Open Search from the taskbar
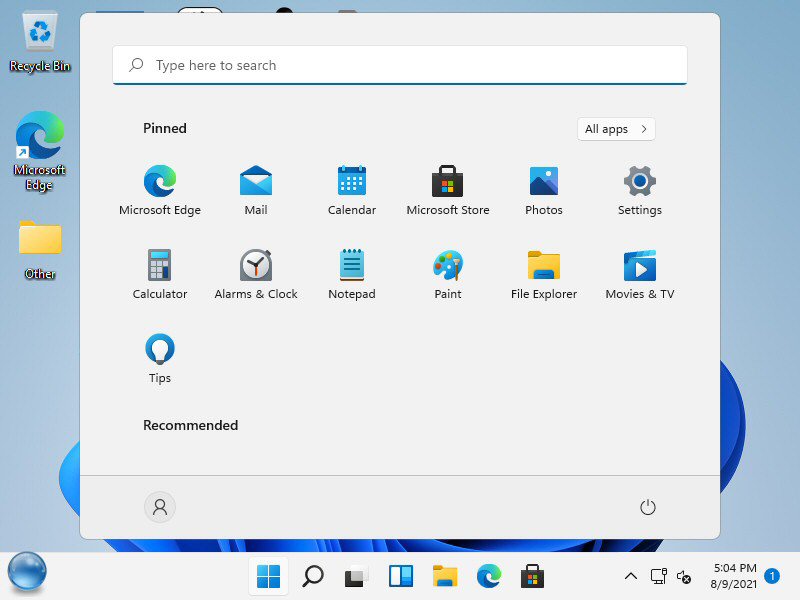Screen dimensions: 800x600 (x=312, y=577)
